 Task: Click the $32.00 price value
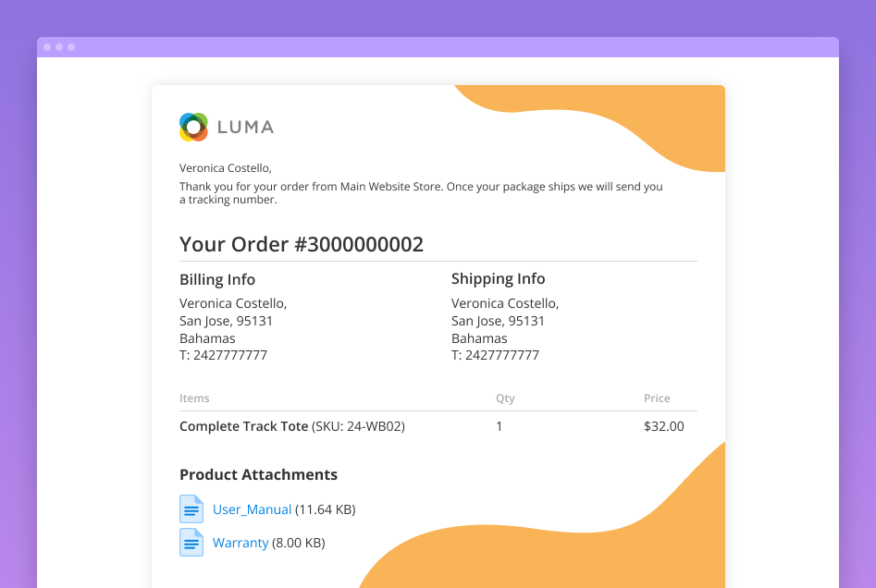point(663,426)
